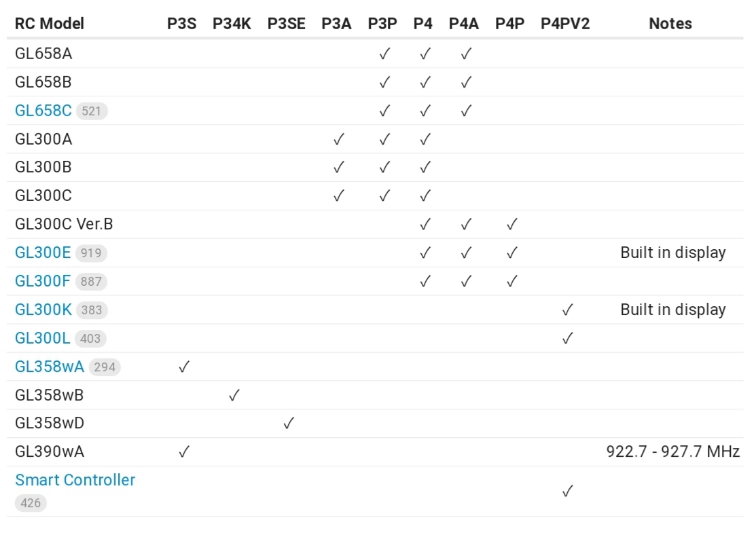Click the 887 count badge
Viewport: 756px width, 539px height.
pyautogui.click(x=91, y=282)
